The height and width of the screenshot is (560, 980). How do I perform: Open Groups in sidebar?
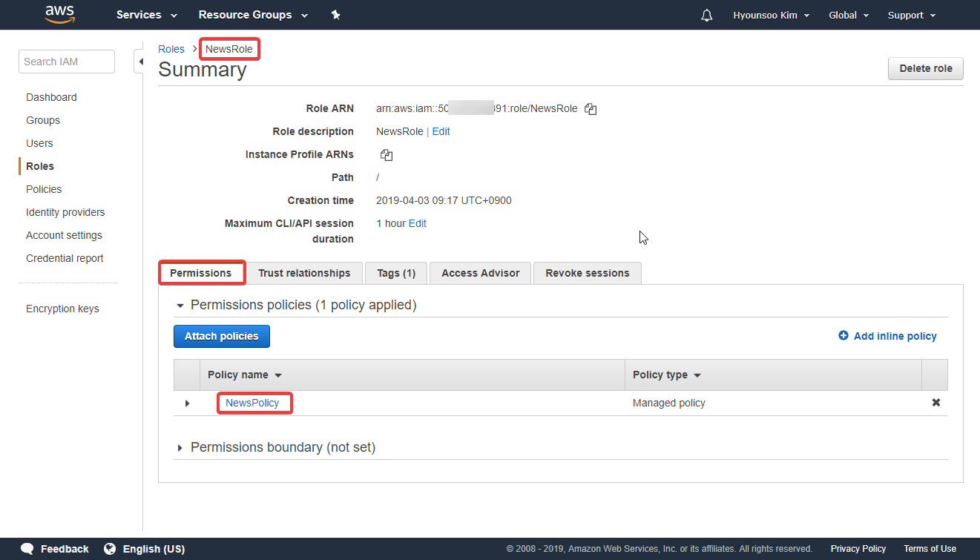[x=43, y=120]
